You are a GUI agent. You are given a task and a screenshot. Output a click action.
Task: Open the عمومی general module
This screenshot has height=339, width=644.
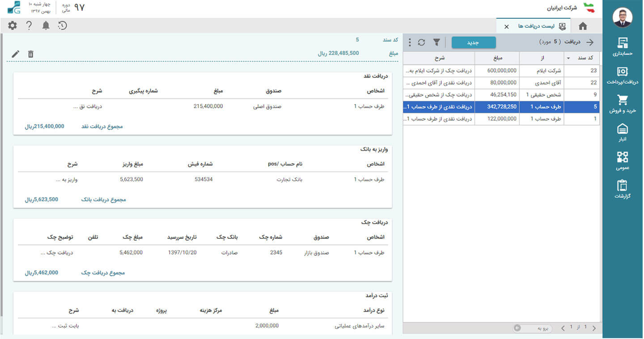tap(623, 161)
